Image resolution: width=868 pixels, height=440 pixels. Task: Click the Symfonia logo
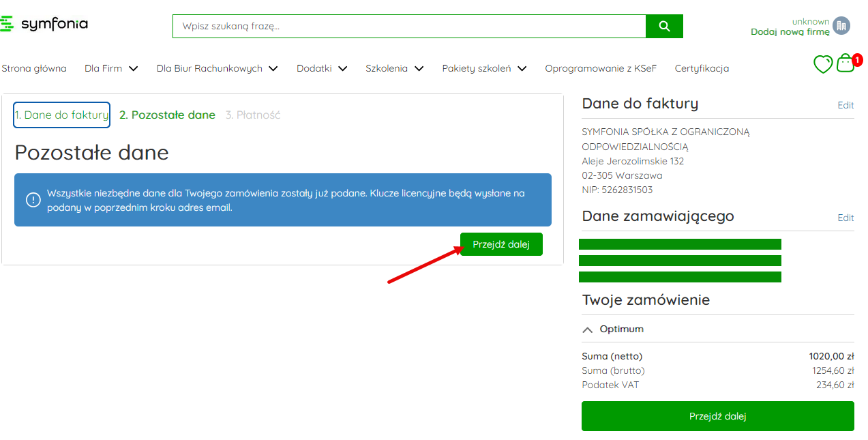click(44, 25)
